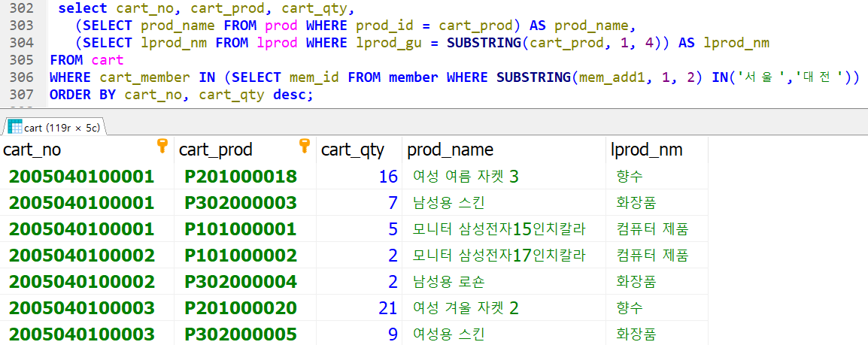
Task: Sort by the cart_prod column header
Action: tap(244, 150)
